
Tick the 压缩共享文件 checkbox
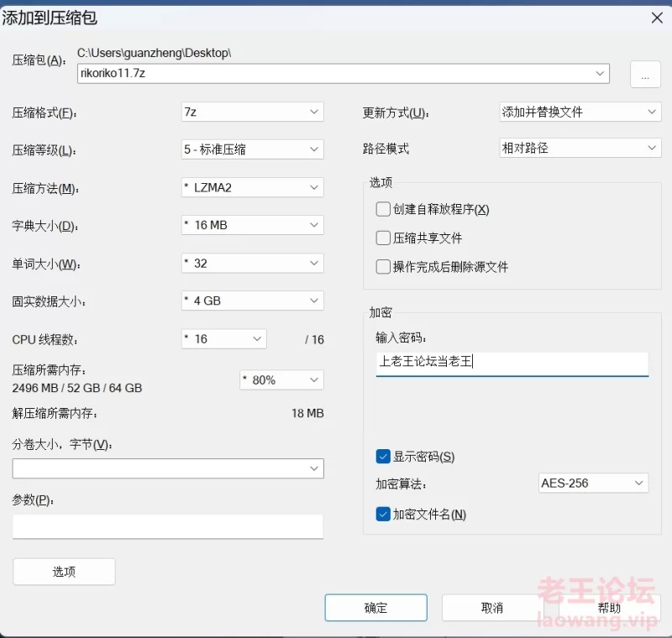coord(383,238)
